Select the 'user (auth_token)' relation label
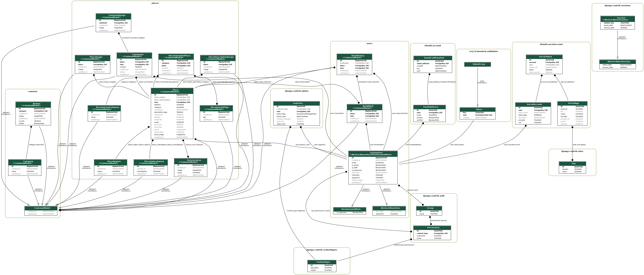 457,145
